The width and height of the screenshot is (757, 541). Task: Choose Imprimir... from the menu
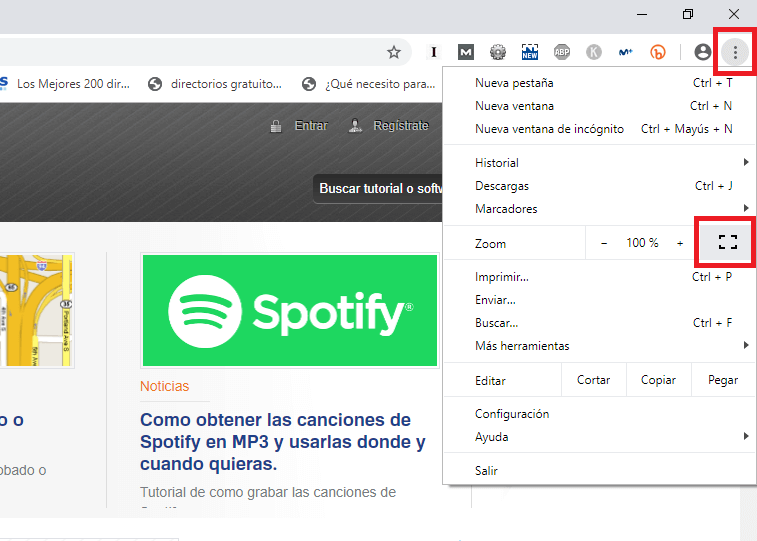point(599,277)
